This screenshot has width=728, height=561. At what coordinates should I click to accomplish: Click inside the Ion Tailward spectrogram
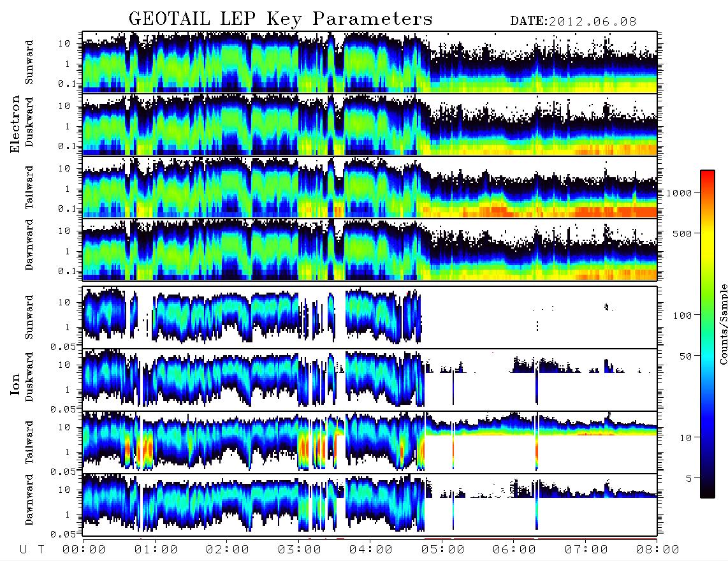pyautogui.click(x=370, y=442)
